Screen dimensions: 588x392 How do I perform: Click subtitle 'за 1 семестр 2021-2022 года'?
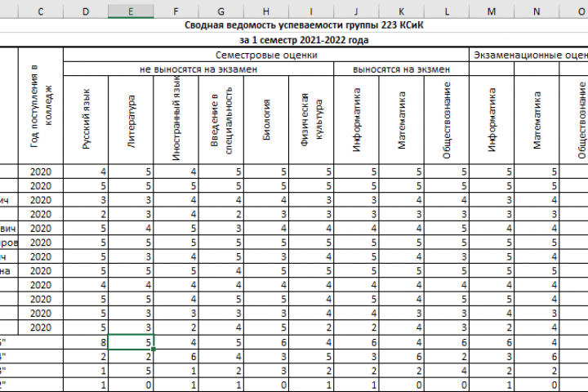[x=304, y=40]
